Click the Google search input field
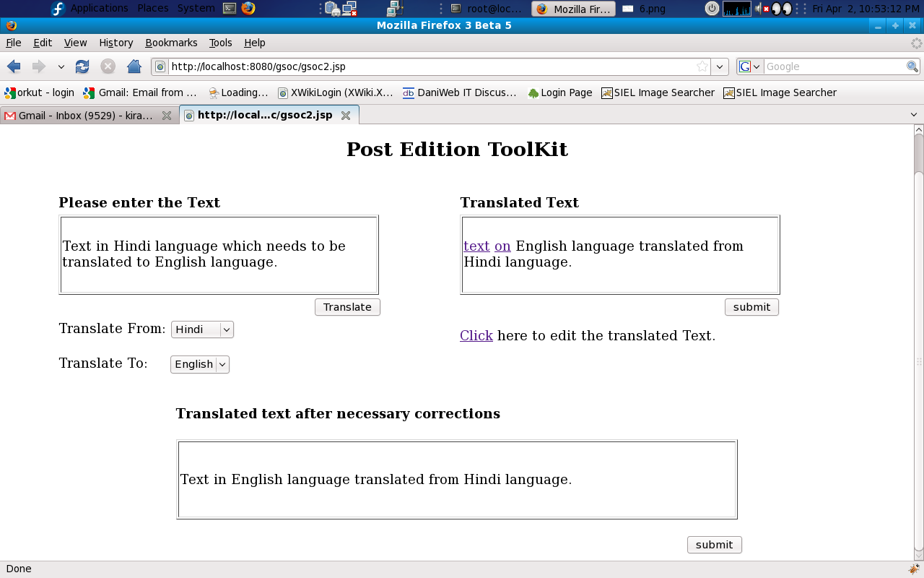Image resolution: width=924 pixels, height=578 pixels. [x=834, y=66]
